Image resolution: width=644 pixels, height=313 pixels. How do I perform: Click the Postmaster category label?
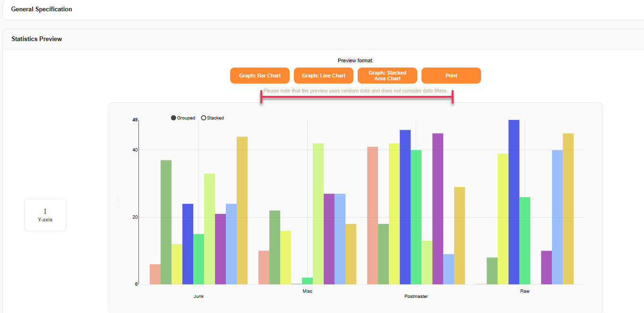[x=416, y=296]
